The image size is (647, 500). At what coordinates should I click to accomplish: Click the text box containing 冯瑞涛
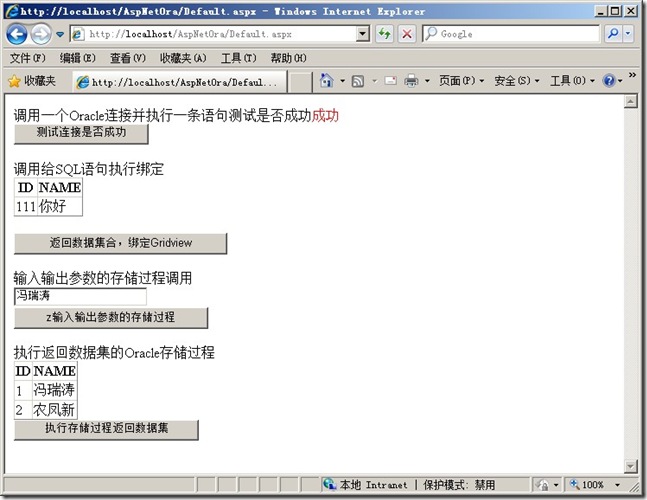tap(80, 296)
